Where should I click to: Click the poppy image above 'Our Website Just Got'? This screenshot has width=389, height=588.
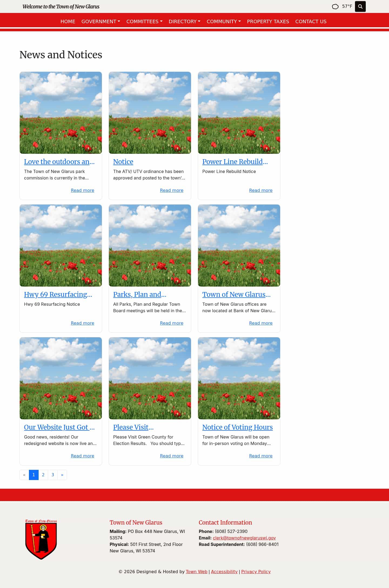pos(61,378)
